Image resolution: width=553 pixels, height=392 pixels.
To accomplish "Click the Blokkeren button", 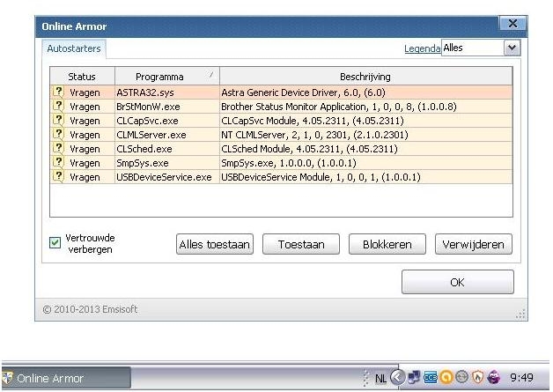I will point(387,244).
